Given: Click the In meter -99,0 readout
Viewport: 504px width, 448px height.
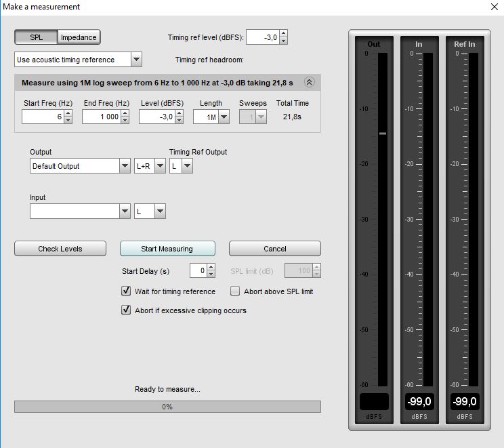Looking at the screenshot, I should point(419,401).
